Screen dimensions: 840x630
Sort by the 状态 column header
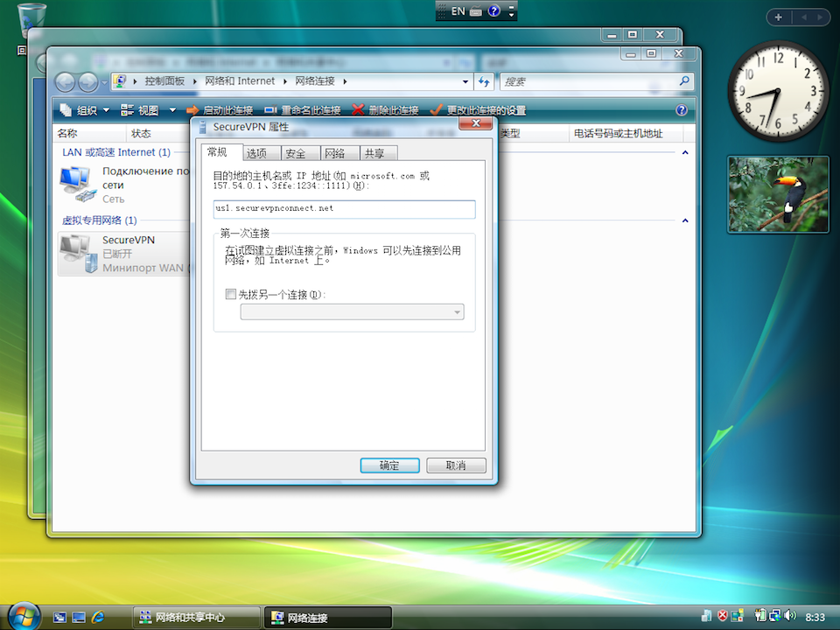click(158, 133)
